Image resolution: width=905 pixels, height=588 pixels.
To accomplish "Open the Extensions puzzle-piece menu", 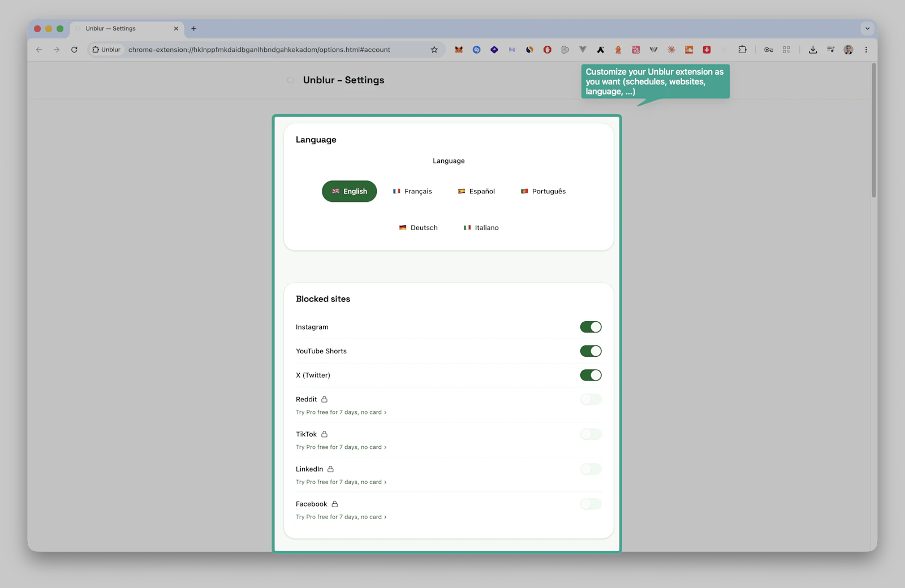I will click(742, 50).
